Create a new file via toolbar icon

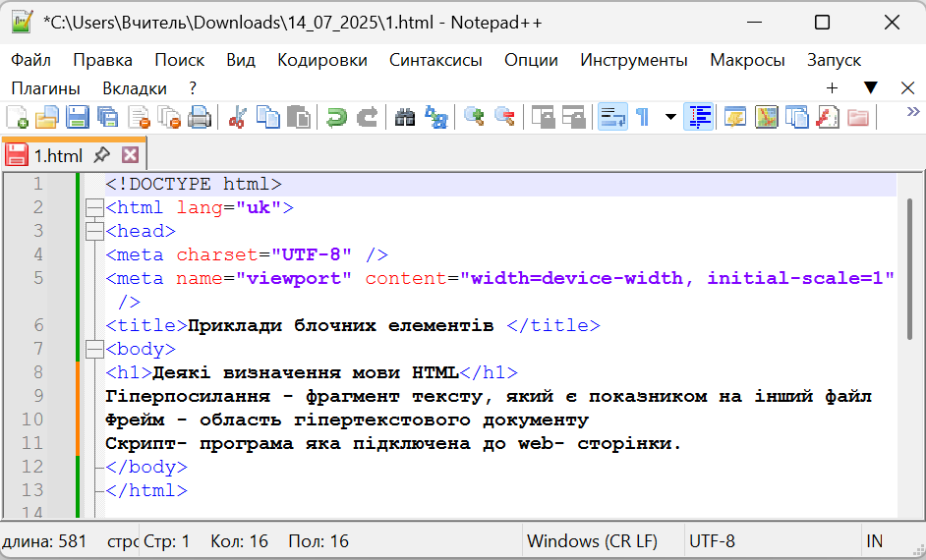click(x=17, y=118)
